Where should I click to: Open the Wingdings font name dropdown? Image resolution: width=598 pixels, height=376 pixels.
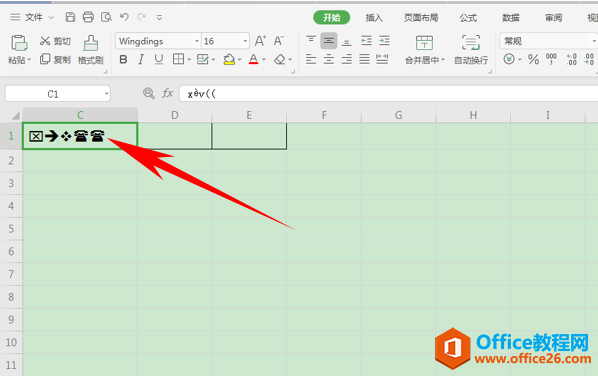tap(197, 41)
